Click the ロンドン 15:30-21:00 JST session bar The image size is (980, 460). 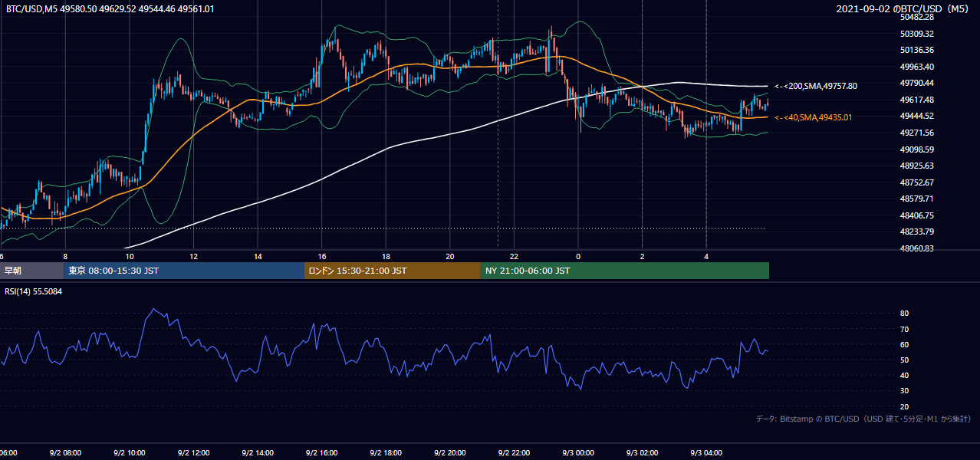[x=393, y=271]
